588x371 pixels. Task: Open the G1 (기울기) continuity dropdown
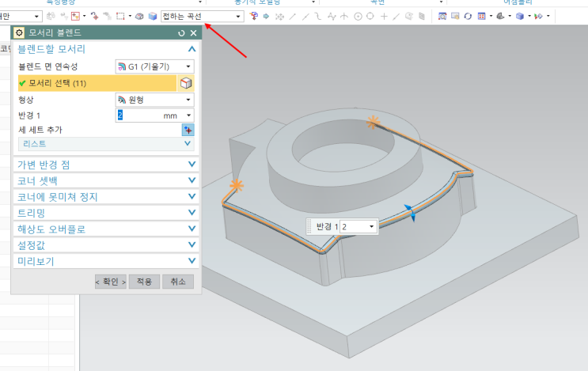(x=188, y=66)
